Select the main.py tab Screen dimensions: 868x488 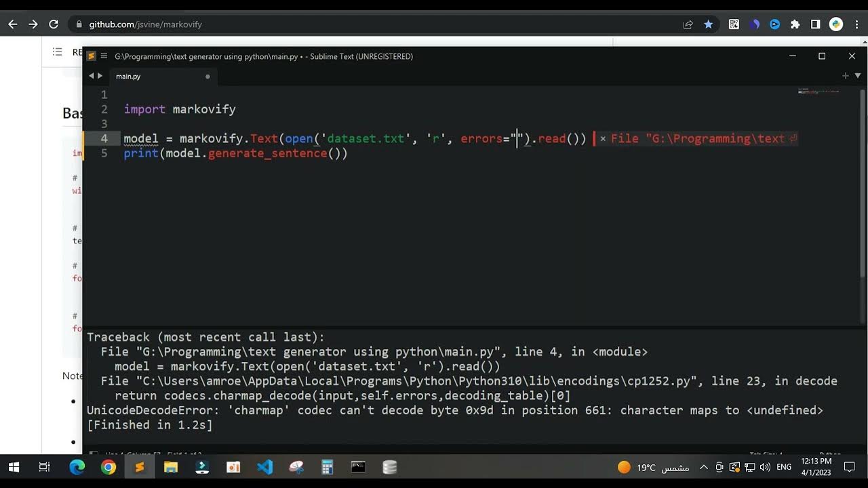click(x=128, y=77)
